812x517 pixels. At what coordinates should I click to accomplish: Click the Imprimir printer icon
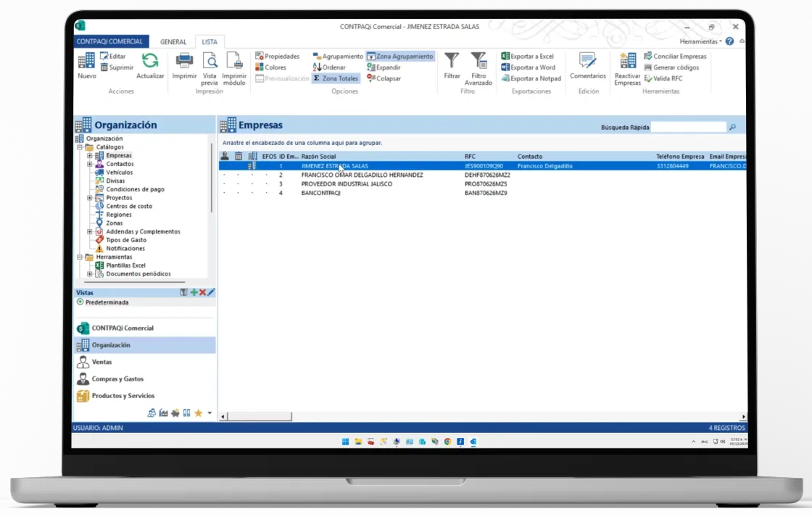[x=184, y=61]
